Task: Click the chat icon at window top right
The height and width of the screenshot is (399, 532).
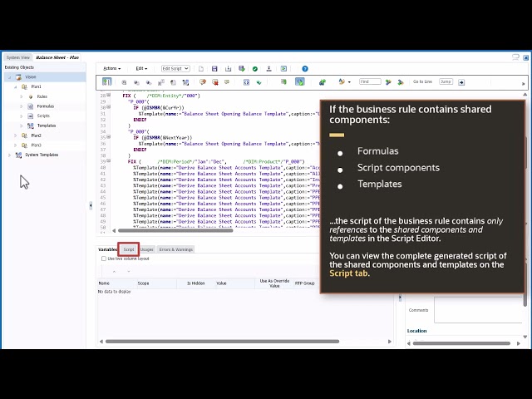Action: coord(515,57)
